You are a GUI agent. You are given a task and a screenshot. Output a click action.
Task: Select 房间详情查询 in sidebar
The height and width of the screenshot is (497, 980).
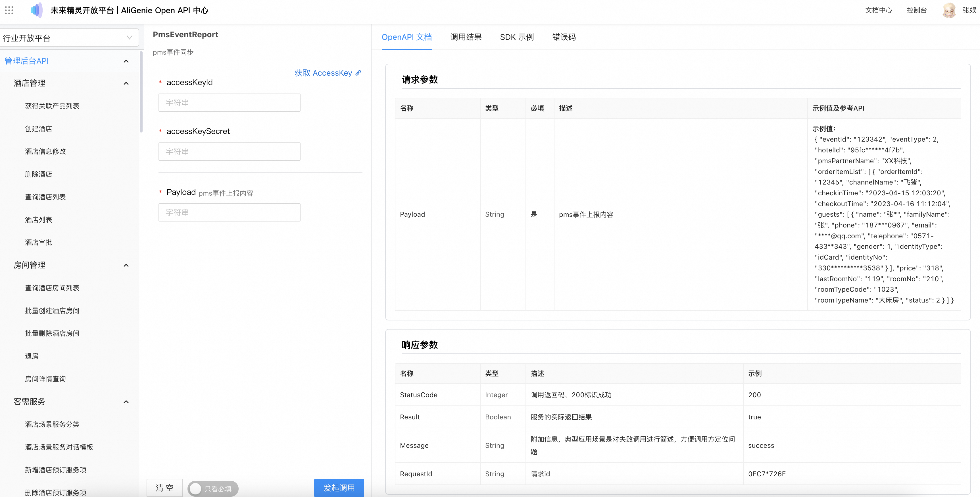[45, 379]
